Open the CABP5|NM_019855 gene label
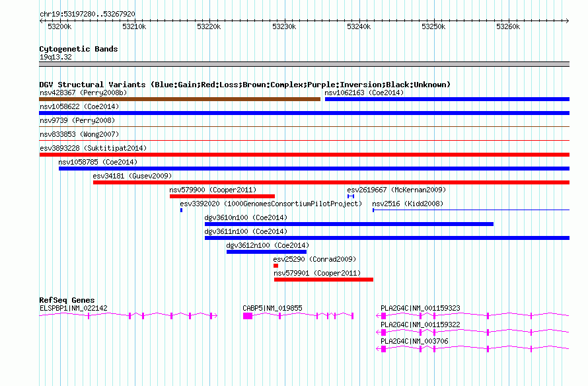 click(x=272, y=308)
